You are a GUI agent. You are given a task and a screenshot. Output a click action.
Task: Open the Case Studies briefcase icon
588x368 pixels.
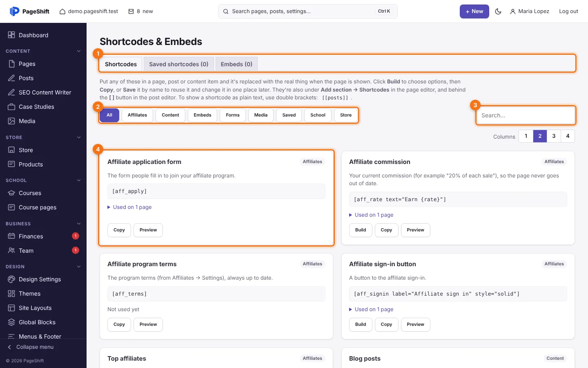11,107
